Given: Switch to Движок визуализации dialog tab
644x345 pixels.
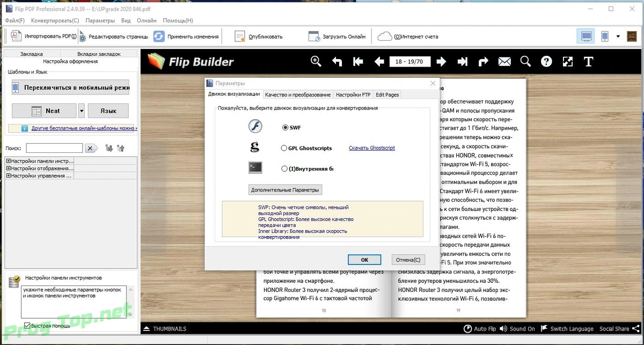Looking at the screenshot, I should tap(234, 94).
